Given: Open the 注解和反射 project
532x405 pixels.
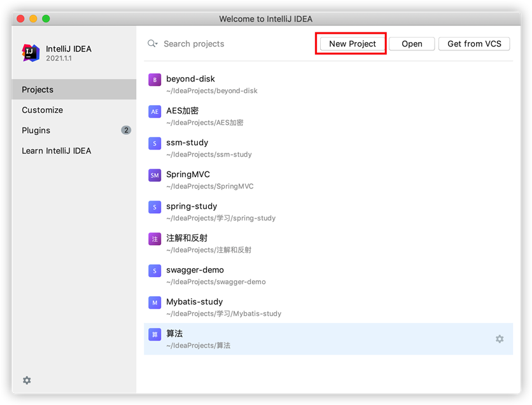Looking at the screenshot, I should (x=328, y=244).
